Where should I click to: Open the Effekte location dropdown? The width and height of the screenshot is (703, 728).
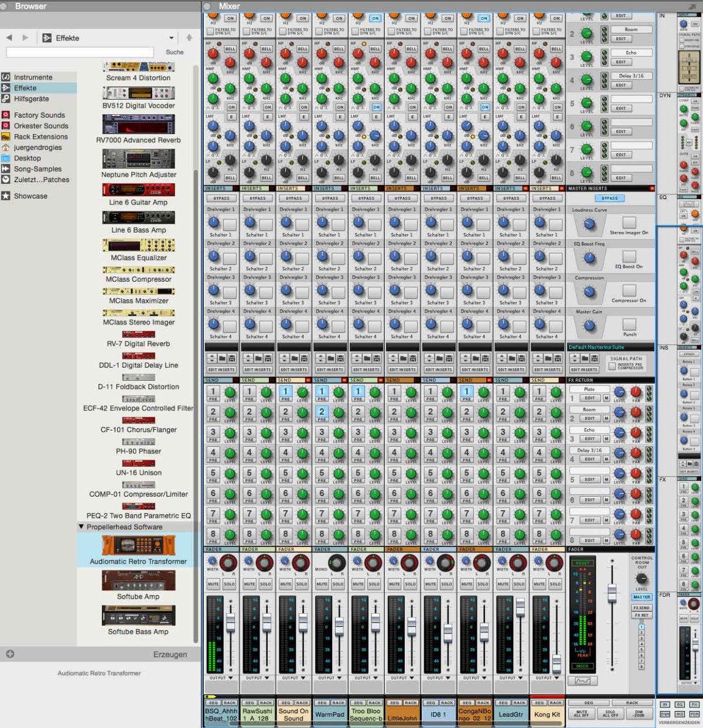pyautogui.click(x=170, y=37)
